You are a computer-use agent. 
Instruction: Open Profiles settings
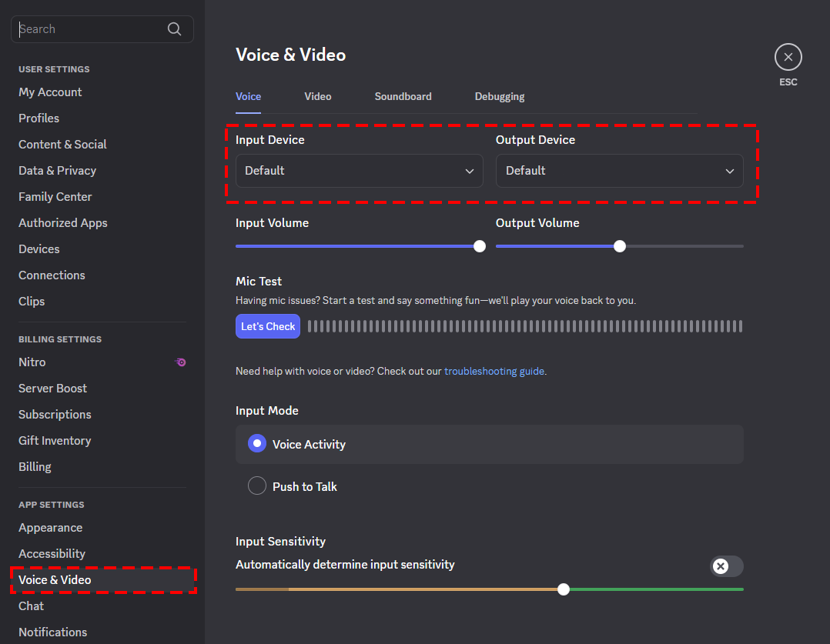coord(38,118)
